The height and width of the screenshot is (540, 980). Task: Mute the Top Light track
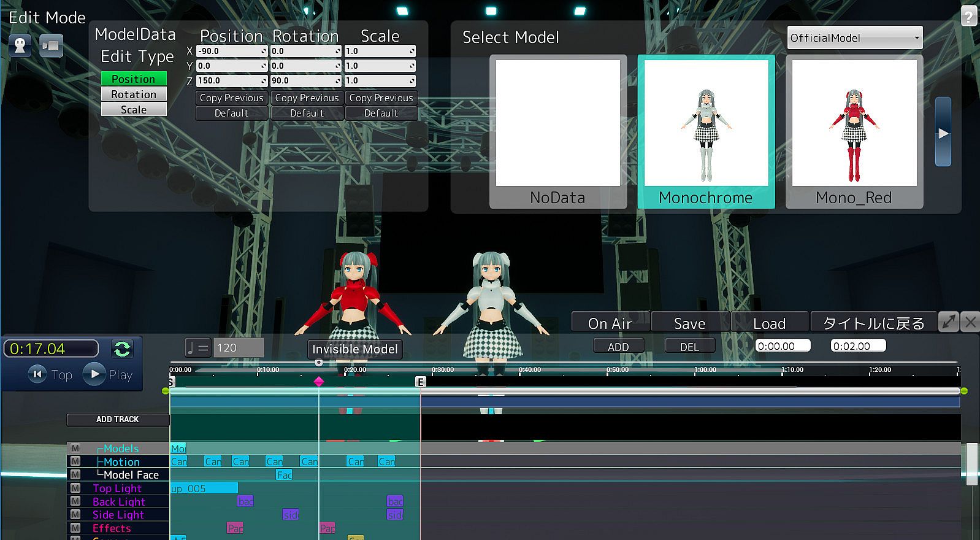[x=75, y=488]
